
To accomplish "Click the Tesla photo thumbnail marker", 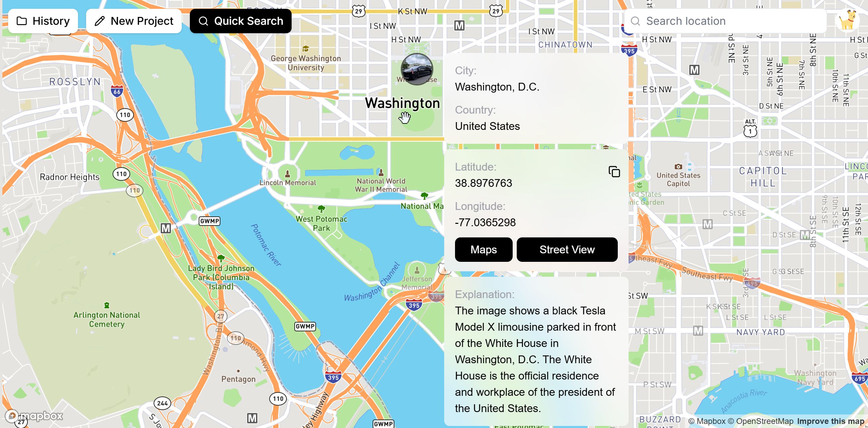I will (417, 69).
